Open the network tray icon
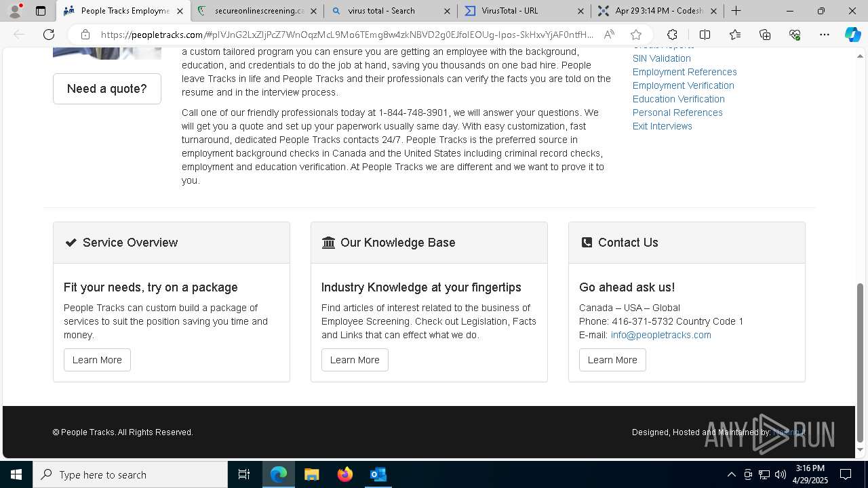Viewport: 868px width, 488px height. 764,474
